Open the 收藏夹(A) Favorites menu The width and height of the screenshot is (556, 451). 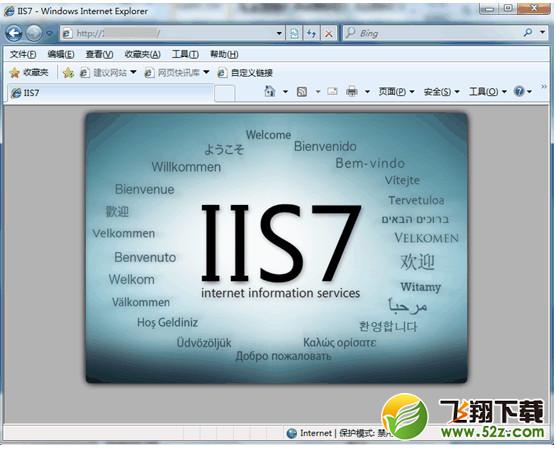(x=143, y=54)
